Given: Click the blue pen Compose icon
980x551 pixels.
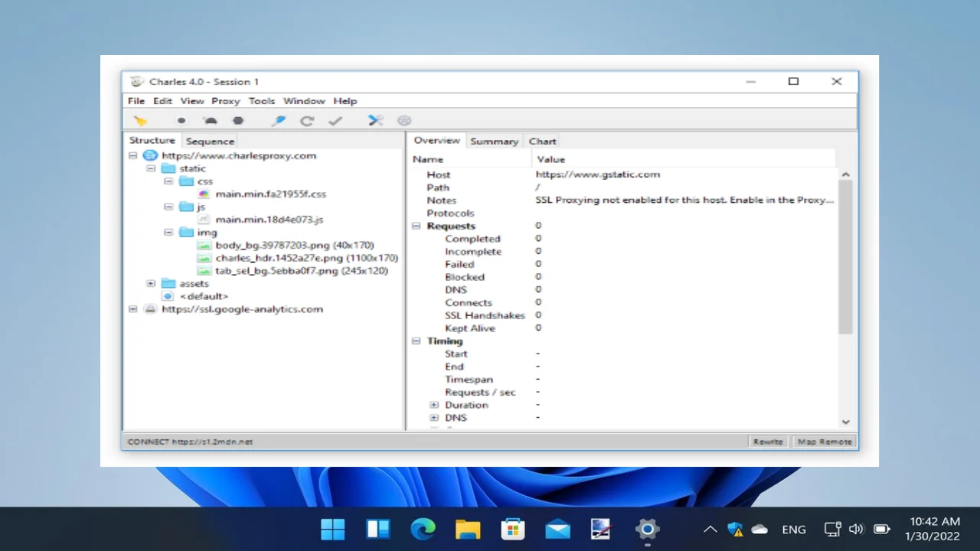Looking at the screenshot, I should coord(279,121).
